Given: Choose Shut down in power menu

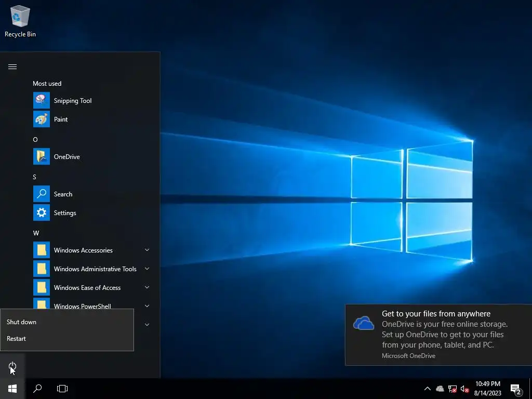Looking at the screenshot, I should click(x=67, y=322).
